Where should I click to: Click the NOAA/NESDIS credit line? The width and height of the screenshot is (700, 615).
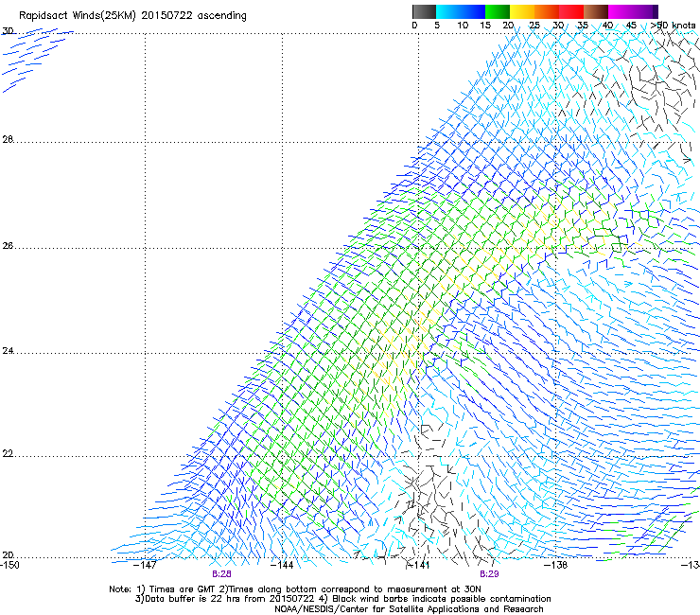(409, 609)
